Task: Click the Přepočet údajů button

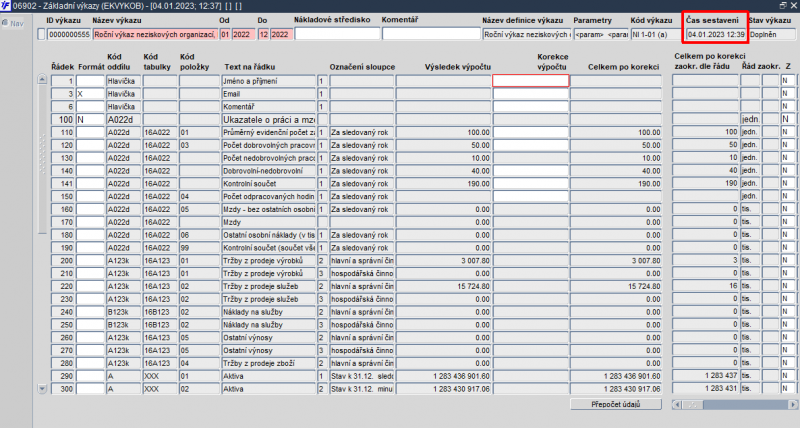Action: pos(616,404)
